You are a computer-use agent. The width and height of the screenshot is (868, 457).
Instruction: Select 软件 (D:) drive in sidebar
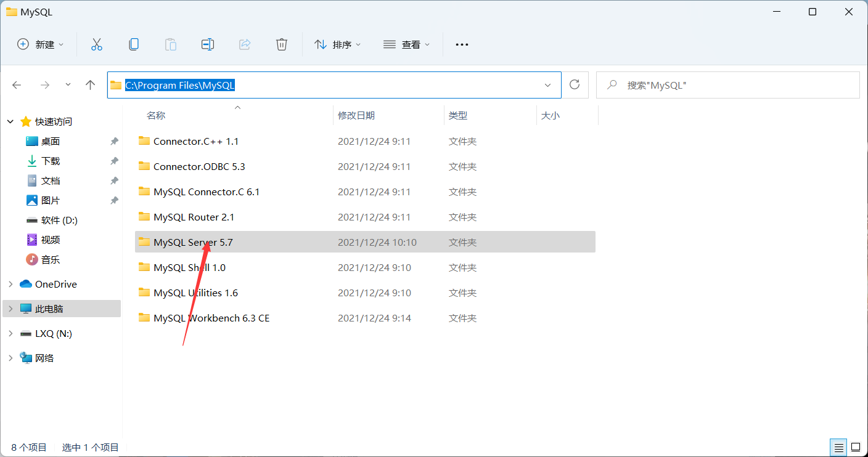[59, 220]
